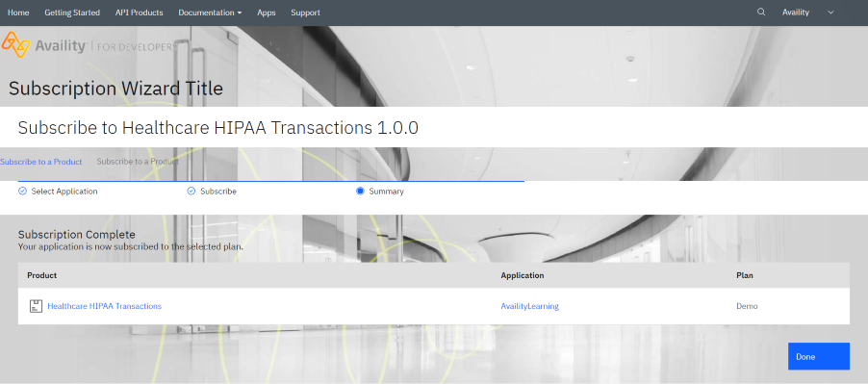
Task: Click blue Subscribe to a Product breadcrumb
Action: pos(41,162)
